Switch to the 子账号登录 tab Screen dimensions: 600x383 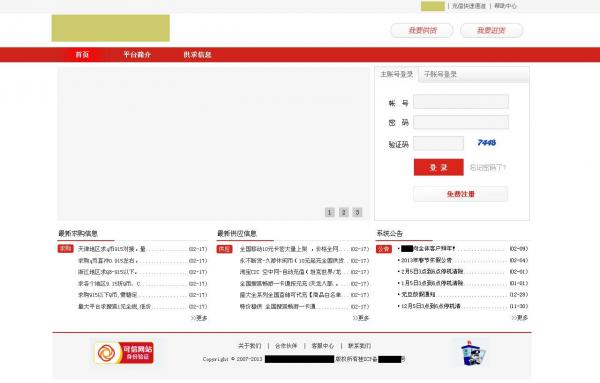click(x=440, y=74)
